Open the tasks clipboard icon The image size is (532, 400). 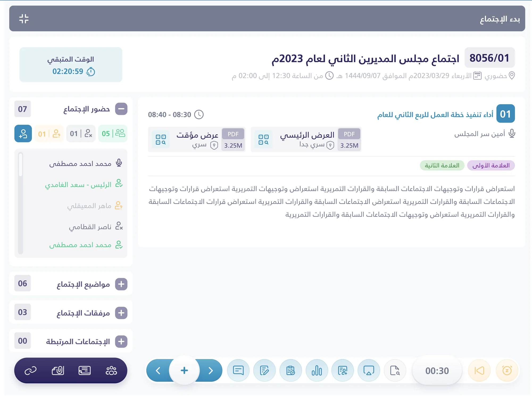pos(290,370)
